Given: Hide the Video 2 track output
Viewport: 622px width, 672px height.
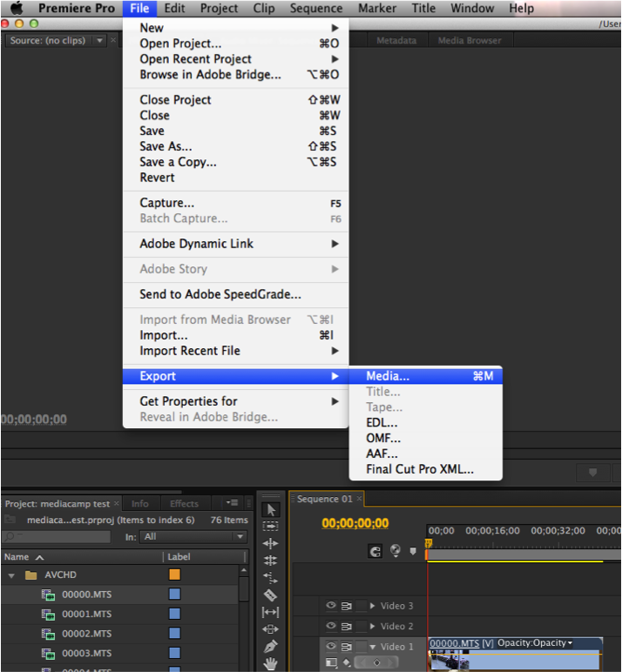Looking at the screenshot, I should tap(331, 626).
